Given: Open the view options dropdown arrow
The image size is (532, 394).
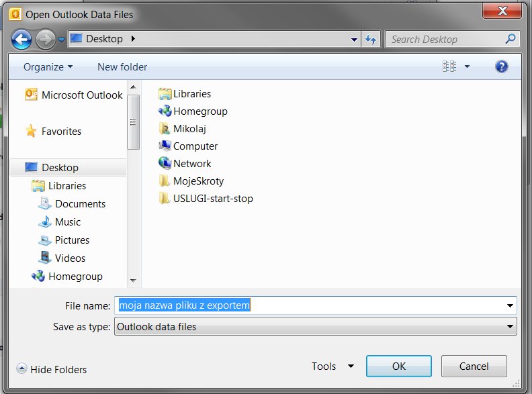Looking at the screenshot, I should pos(467,66).
